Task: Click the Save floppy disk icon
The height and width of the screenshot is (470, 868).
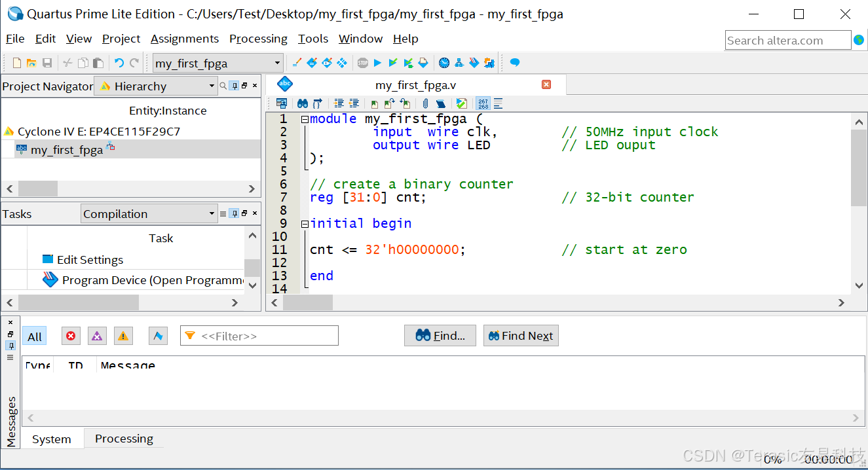Action: pos(47,63)
